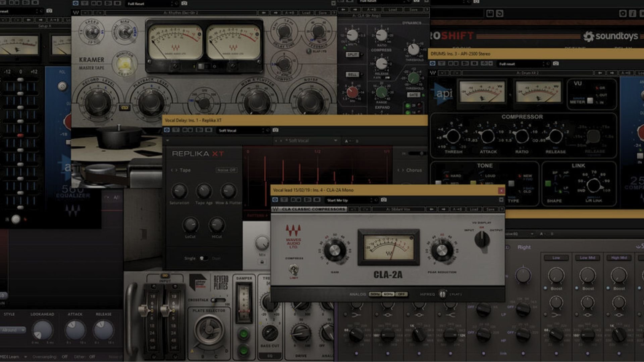This screenshot has width=644, height=362.
Task: Click the VU Display selector knob on CLA-2A
Action: click(482, 240)
